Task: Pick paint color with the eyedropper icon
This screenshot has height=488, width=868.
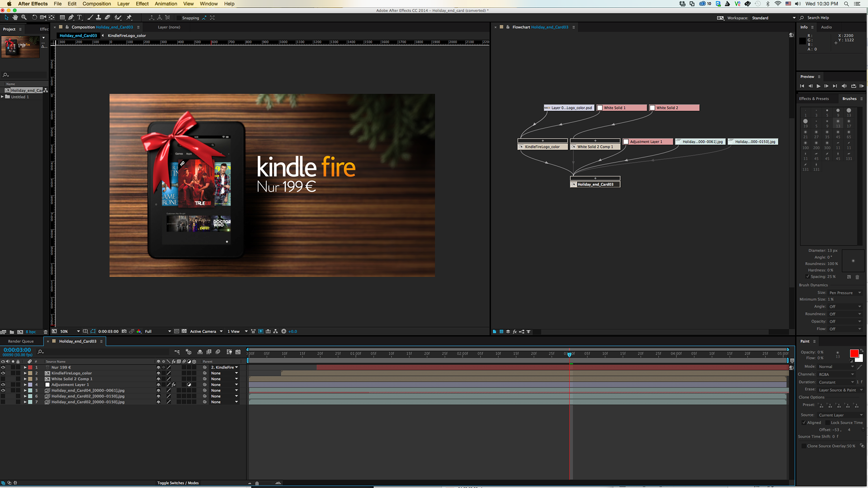Action: point(859,367)
